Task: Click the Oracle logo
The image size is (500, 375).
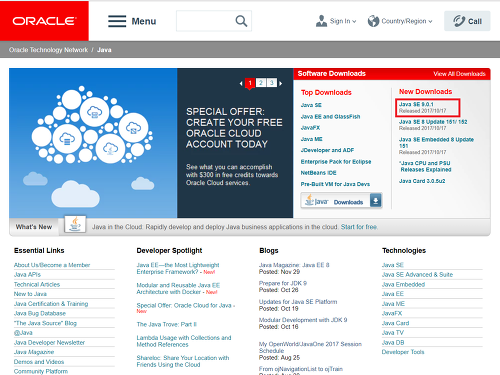Action: [x=44, y=21]
